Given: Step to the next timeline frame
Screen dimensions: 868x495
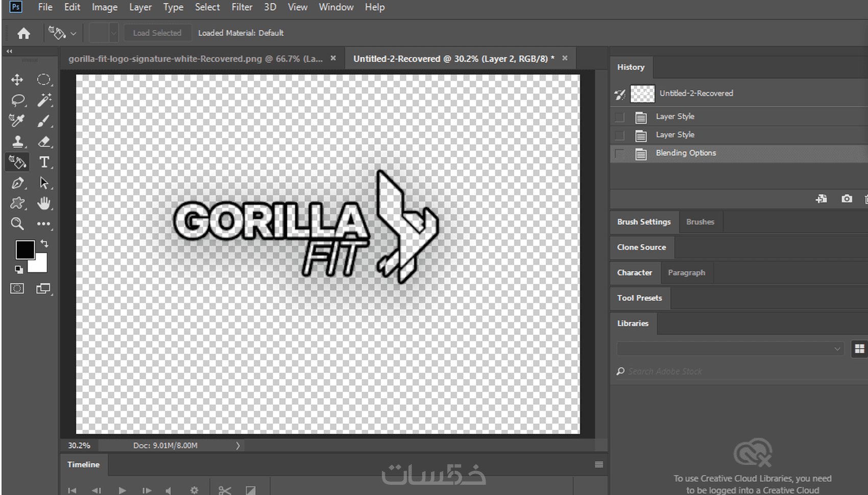Looking at the screenshot, I should 147,491.
